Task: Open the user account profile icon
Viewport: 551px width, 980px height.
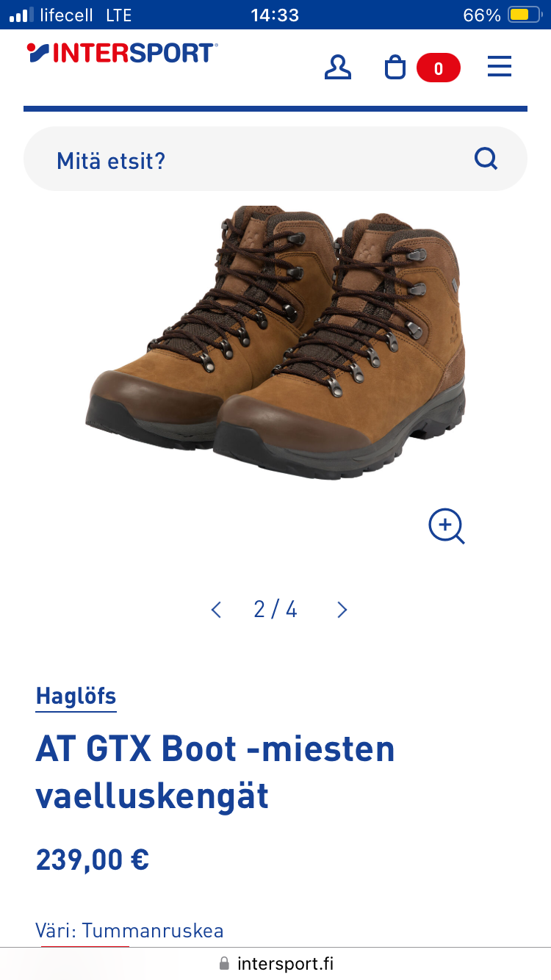Action: (x=338, y=68)
